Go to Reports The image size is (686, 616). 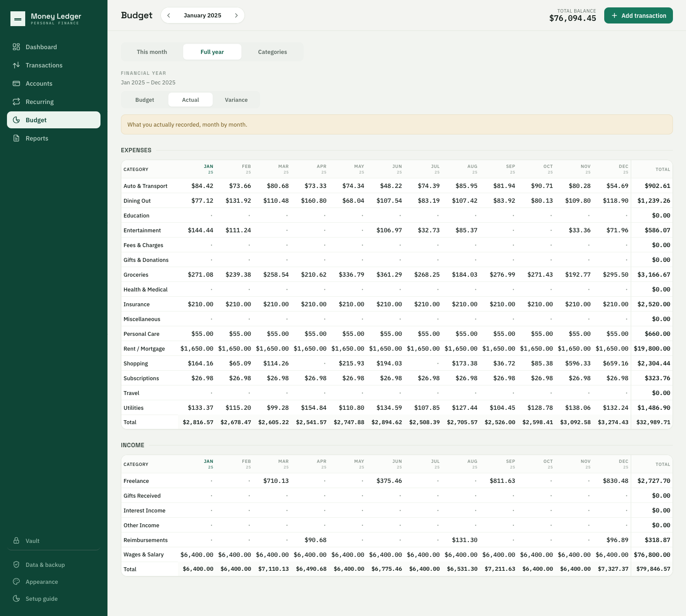tap(54, 138)
